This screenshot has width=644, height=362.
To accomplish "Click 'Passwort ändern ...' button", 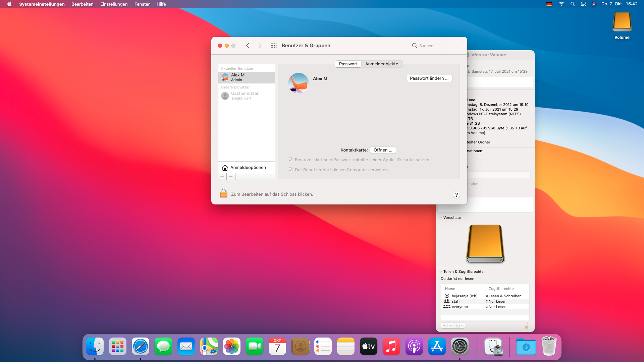I will tap(429, 78).
